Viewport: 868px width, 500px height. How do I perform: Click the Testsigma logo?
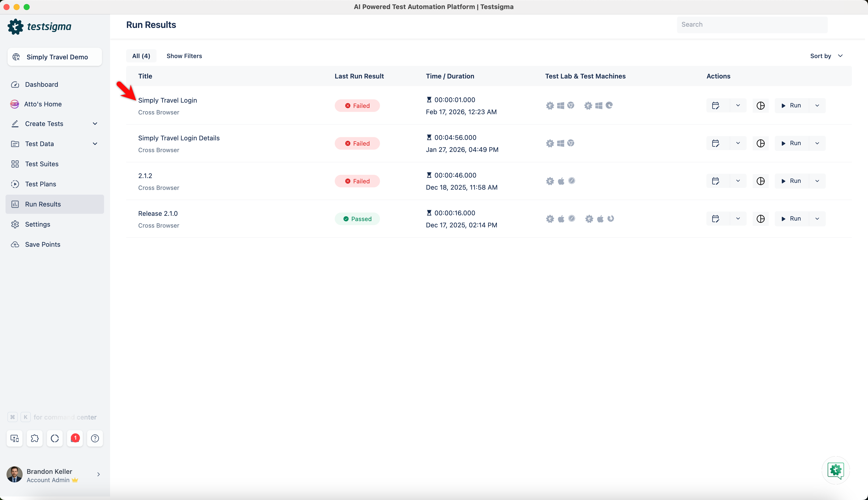point(39,26)
